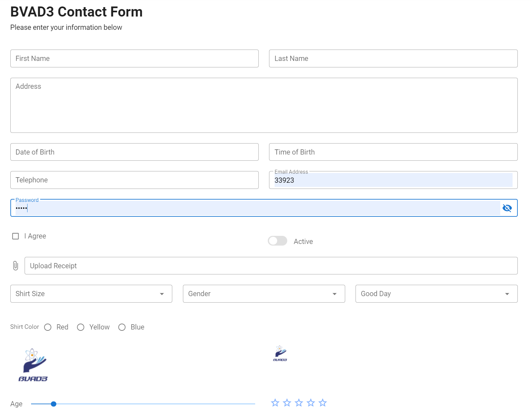Toggle password visibility eye icon
532x416 pixels.
[x=507, y=208]
